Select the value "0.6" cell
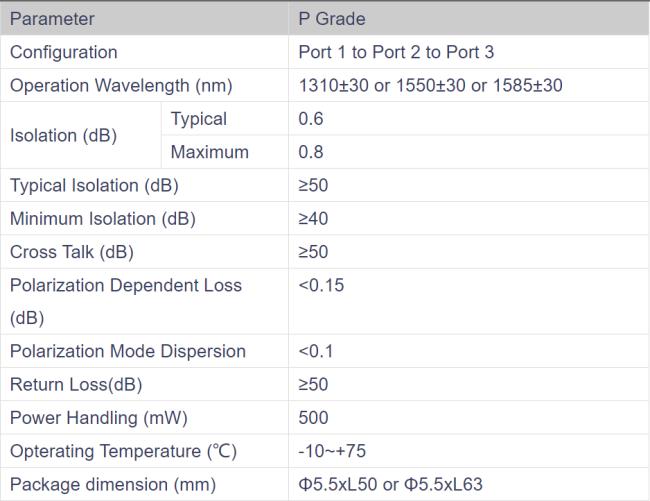 click(x=310, y=119)
